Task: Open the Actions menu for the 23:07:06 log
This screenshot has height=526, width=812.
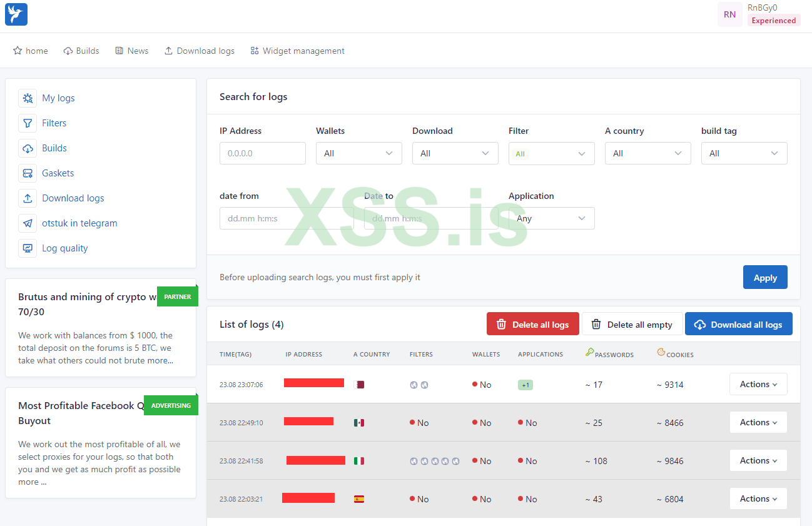Action: point(758,384)
